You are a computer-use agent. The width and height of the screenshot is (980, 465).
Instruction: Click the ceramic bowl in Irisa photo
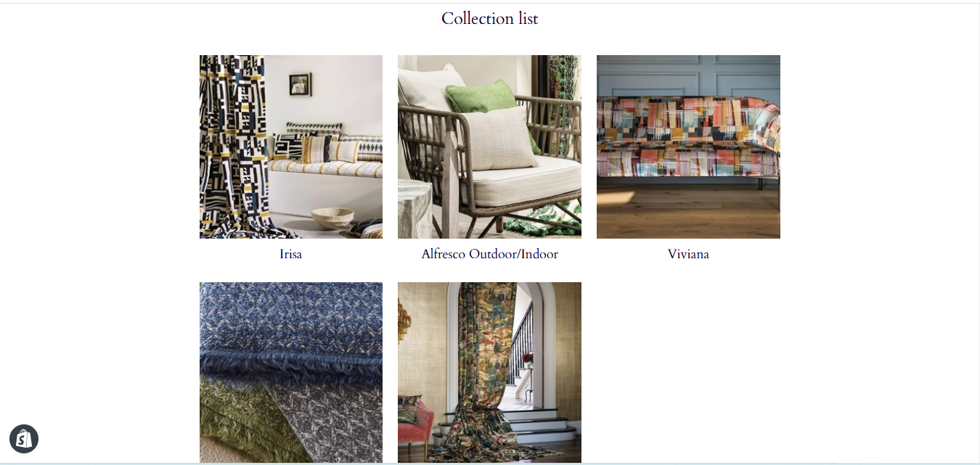(332, 217)
